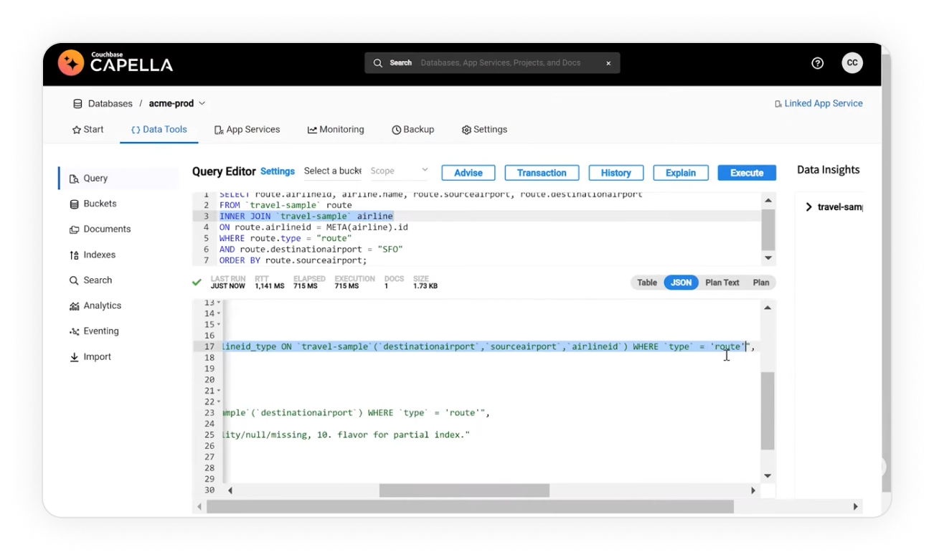The width and height of the screenshot is (934, 560).
Task: Open the CC user avatar menu
Action: [852, 63]
